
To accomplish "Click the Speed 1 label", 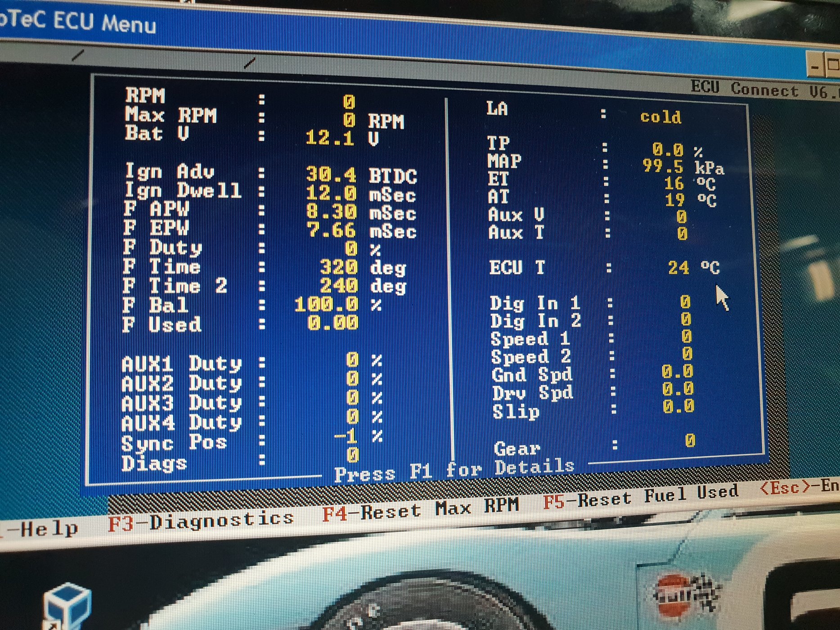I will [530, 338].
